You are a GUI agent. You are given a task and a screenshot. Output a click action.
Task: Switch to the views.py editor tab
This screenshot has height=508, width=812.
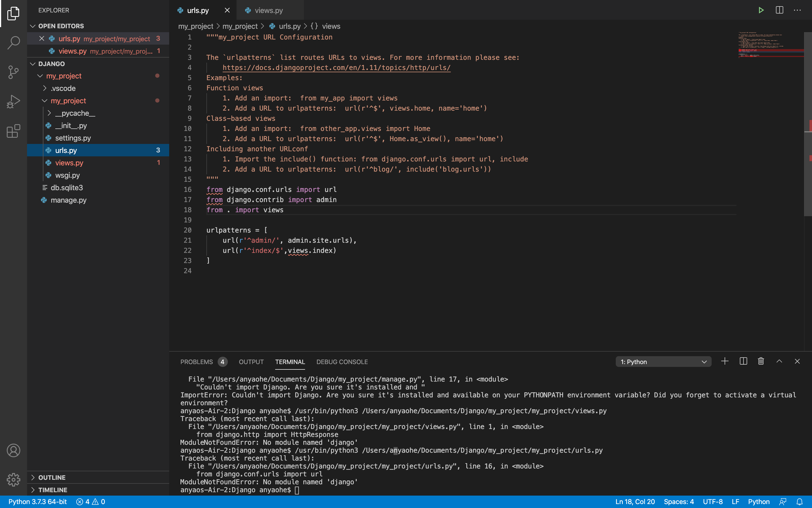click(270, 10)
